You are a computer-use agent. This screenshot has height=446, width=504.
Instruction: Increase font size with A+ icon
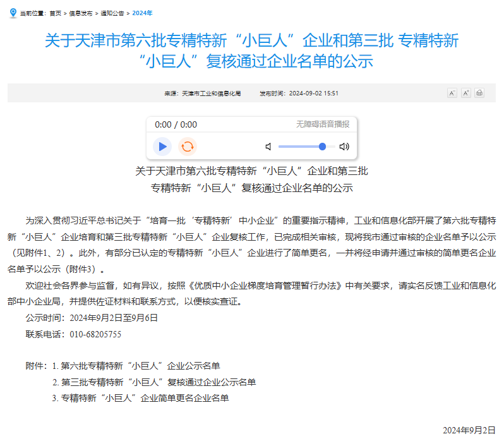465,93
